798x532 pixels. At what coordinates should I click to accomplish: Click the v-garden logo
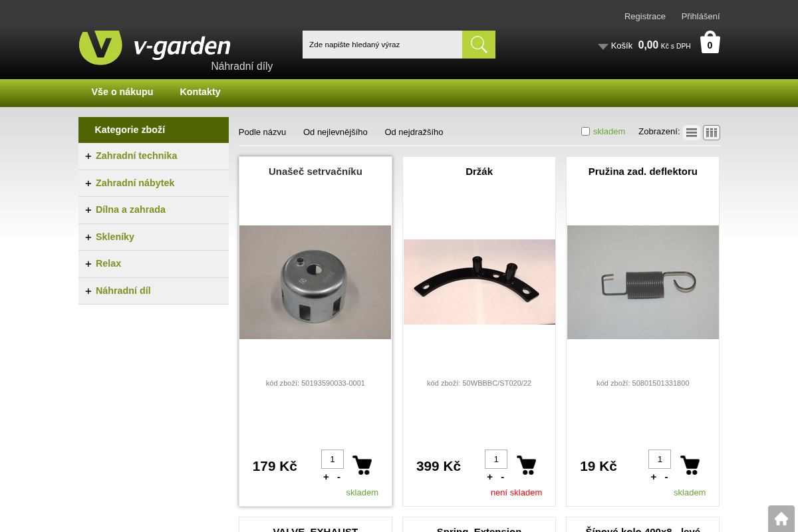155,47
